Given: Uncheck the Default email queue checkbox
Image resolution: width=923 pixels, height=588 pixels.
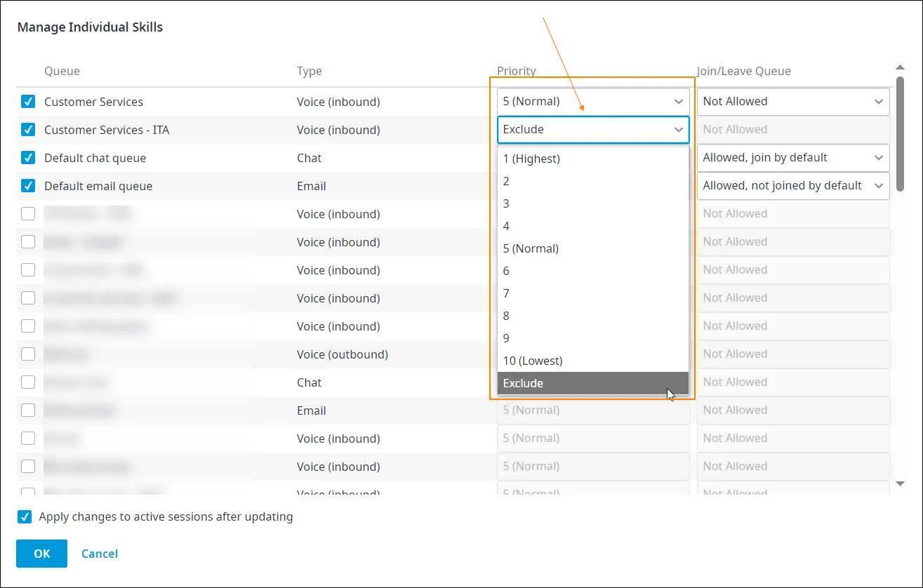Looking at the screenshot, I should [x=28, y=186].
